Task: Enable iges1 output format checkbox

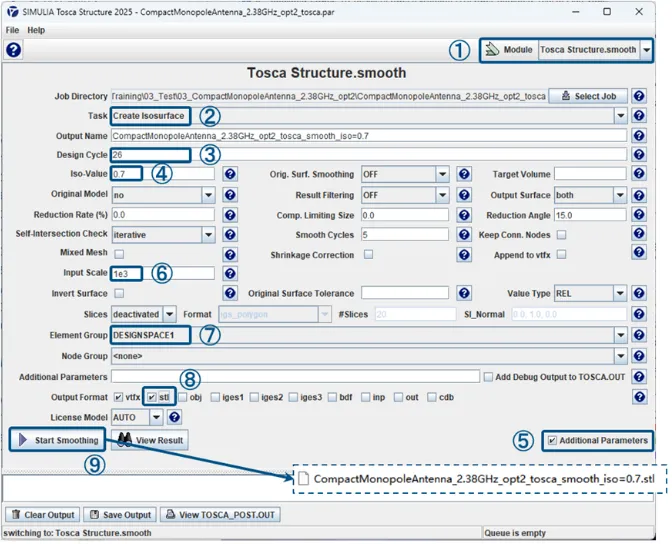Action: point(215,397)
